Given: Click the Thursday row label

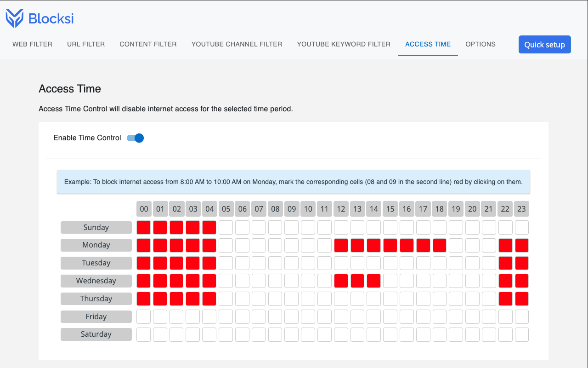Looking at the screenshot, I should (96, 299).
